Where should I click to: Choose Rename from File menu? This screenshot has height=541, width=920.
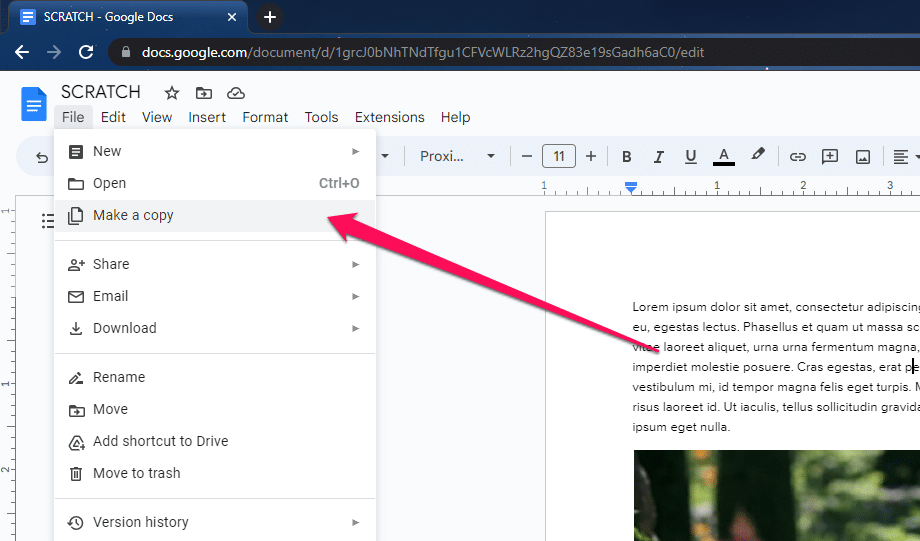(x=215, y=377)
